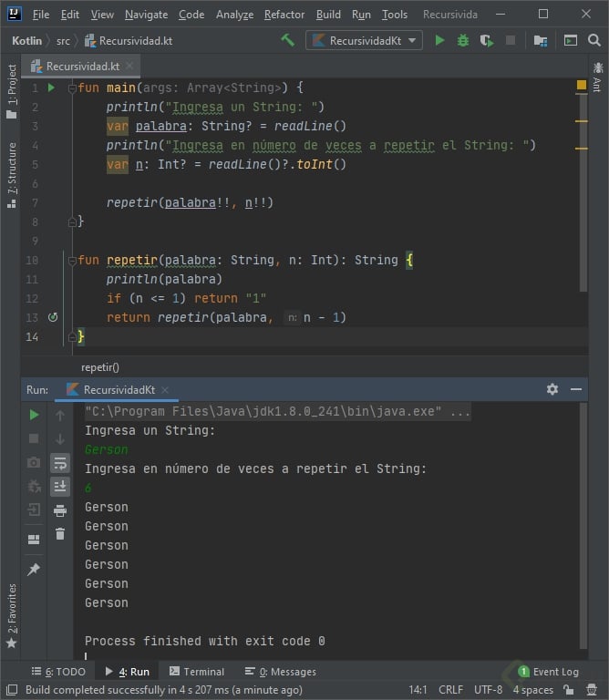
Task: Take a thread dump with the camera icon
Action: 34,462
